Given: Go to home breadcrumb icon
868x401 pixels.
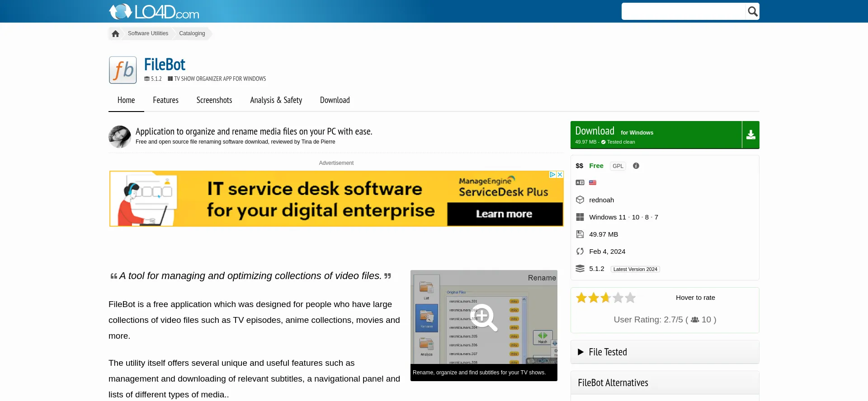Looking at the screenshot, I should (x=115, y=33).
